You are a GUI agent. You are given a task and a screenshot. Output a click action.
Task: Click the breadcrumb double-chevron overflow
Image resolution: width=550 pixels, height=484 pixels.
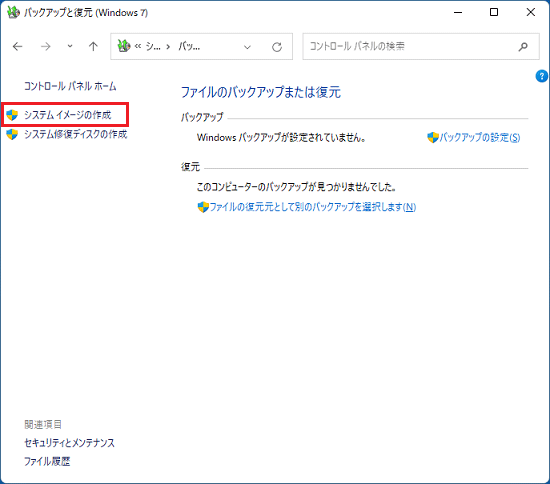coord(138,46)
